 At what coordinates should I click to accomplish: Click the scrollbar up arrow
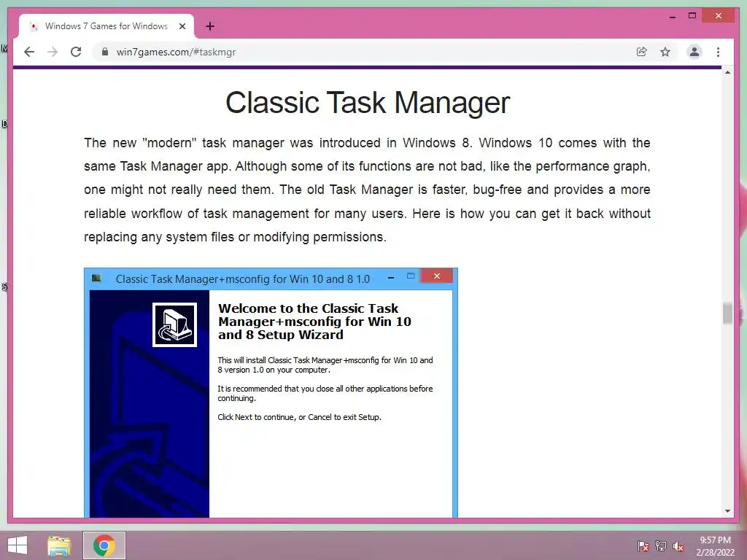727,72
